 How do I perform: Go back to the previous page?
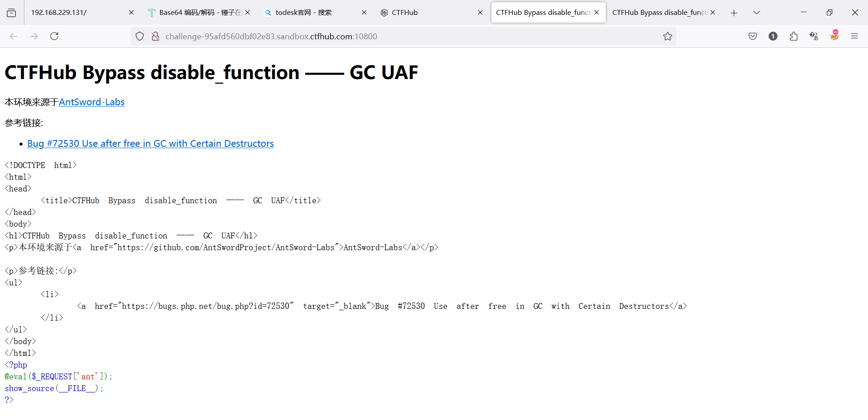coord(14,36)
